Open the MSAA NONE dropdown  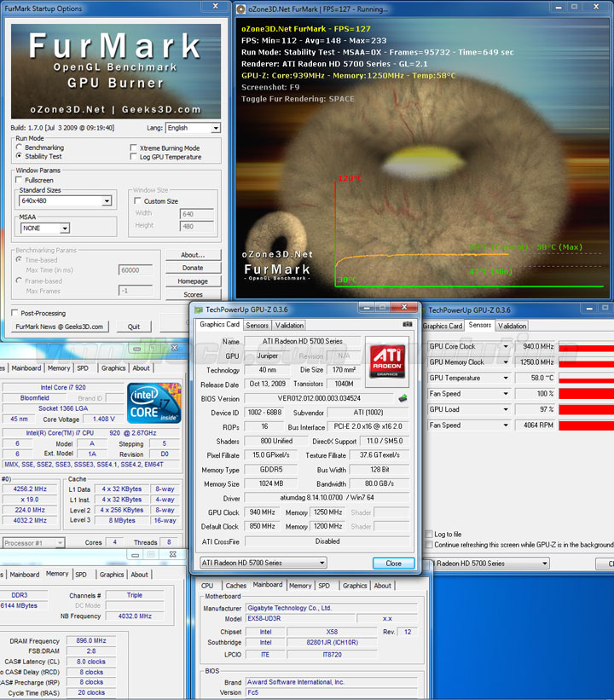coord(45,229)
